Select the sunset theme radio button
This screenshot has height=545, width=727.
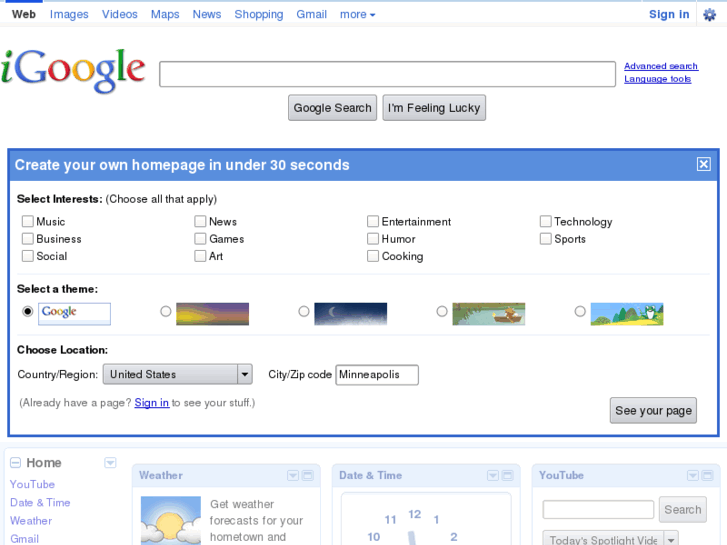[x=166, y=311]
